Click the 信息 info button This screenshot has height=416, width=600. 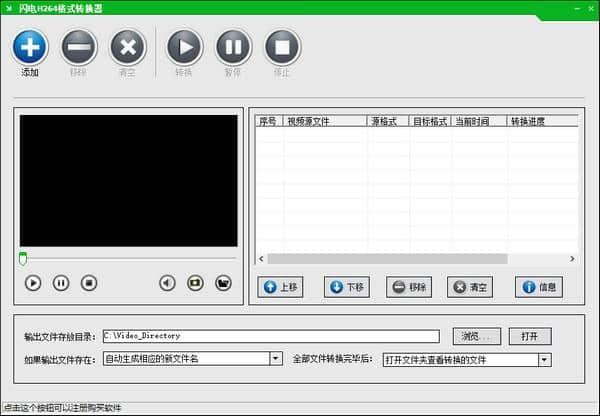click(x=539, y=287)
